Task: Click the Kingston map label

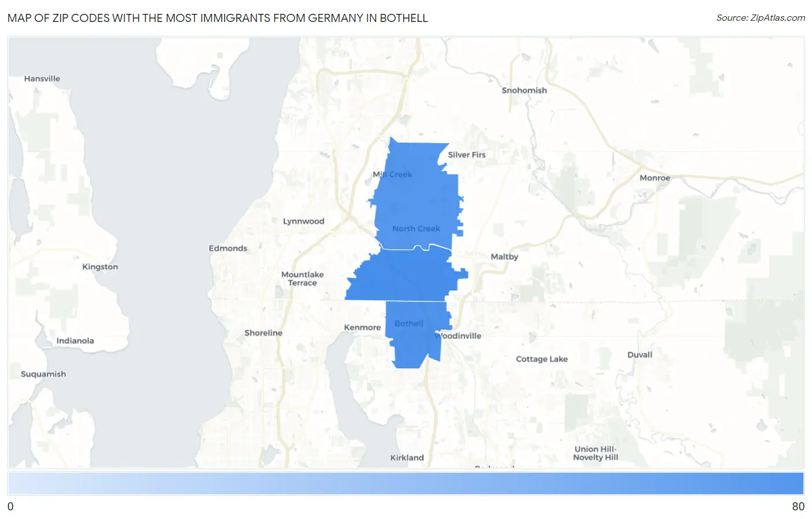Action: click(x=100, y=267)
